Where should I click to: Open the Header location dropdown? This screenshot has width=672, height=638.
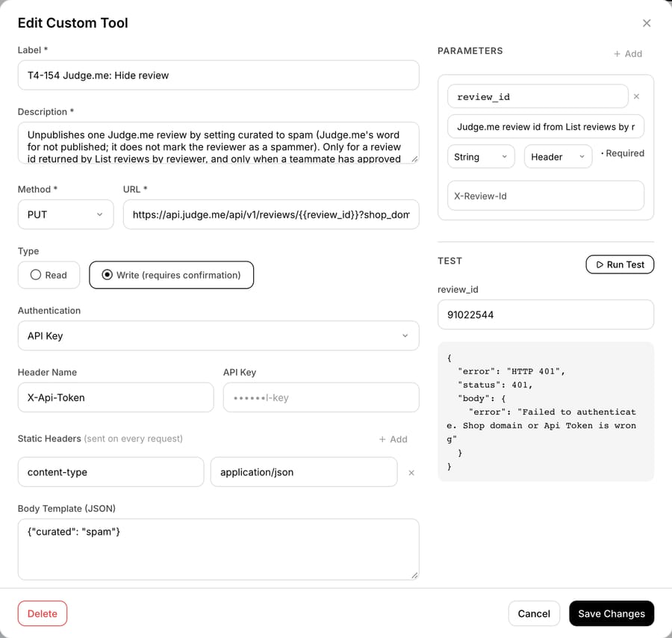pyautogui.click(x=558, y=156)
